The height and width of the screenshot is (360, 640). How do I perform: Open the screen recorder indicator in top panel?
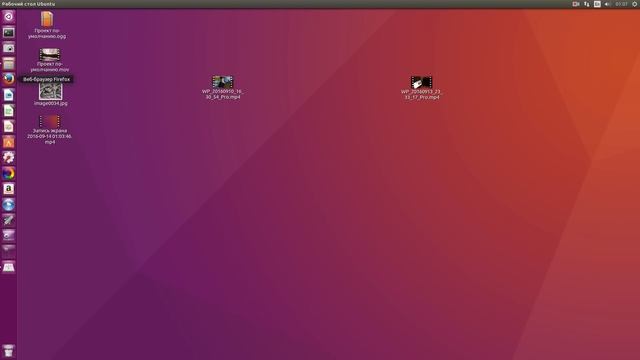(x=576, y=4)
